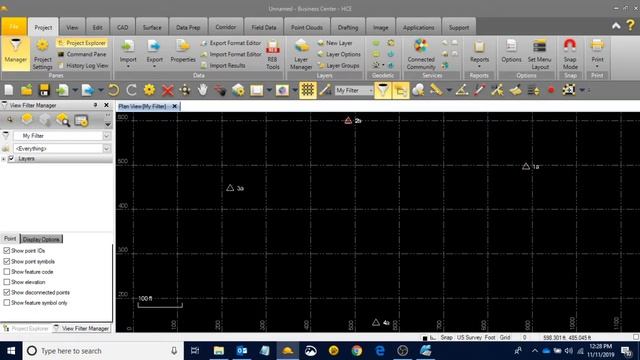Click the red record dot icon

(x=551, y=90)
